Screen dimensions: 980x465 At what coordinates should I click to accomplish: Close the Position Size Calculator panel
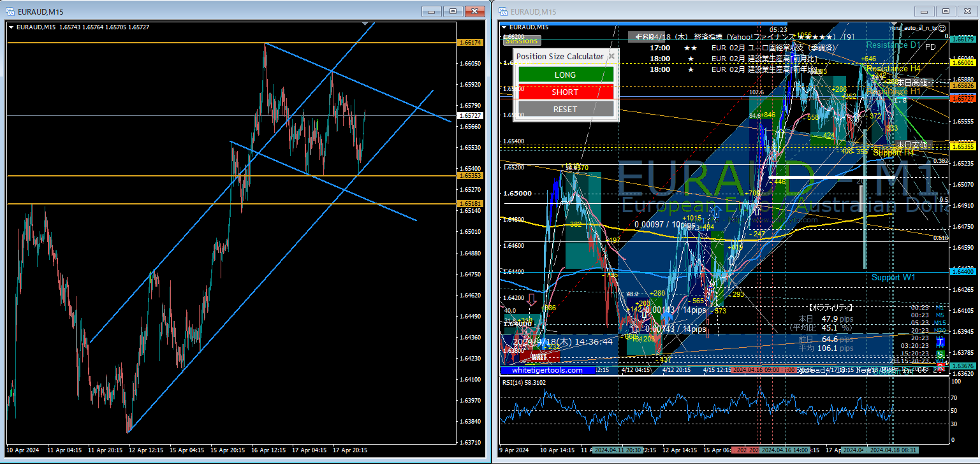[x=611, y=56]
